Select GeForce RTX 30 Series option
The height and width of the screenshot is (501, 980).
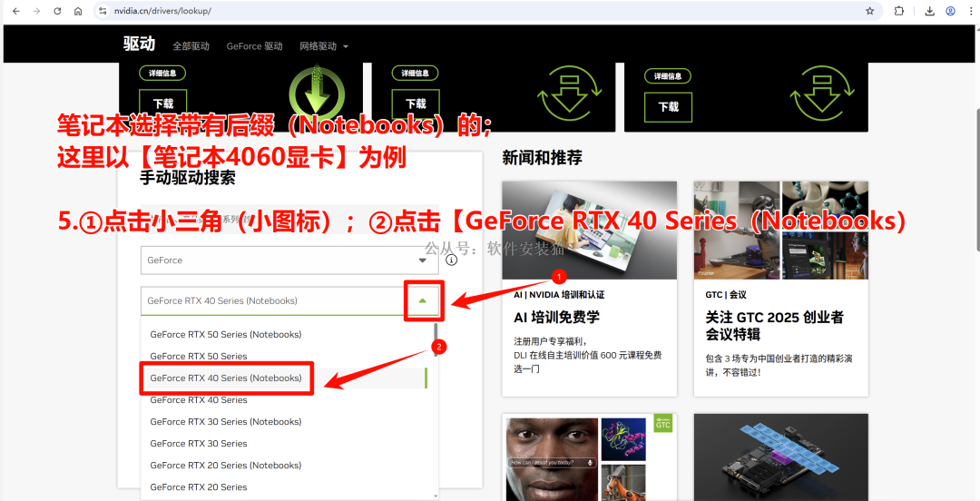tap(199, 444)
